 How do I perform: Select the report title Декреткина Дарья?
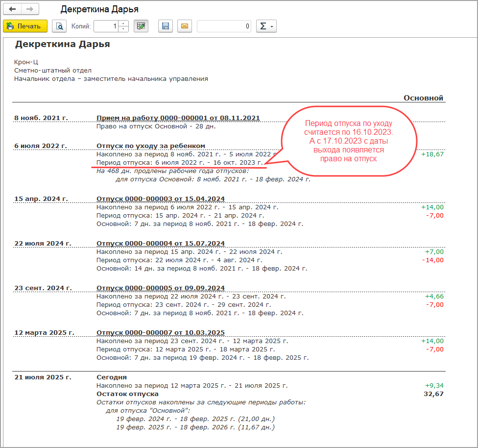[63, 44]
